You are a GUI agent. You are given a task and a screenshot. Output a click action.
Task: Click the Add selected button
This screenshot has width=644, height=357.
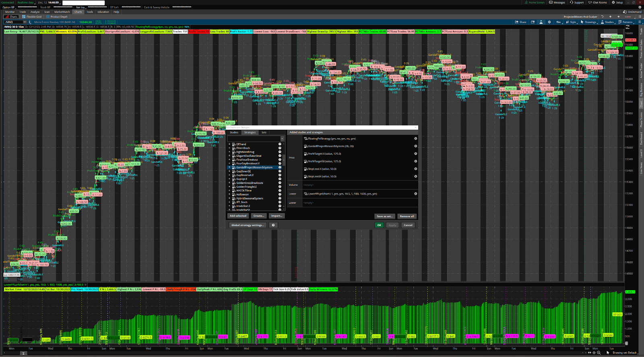238,216
